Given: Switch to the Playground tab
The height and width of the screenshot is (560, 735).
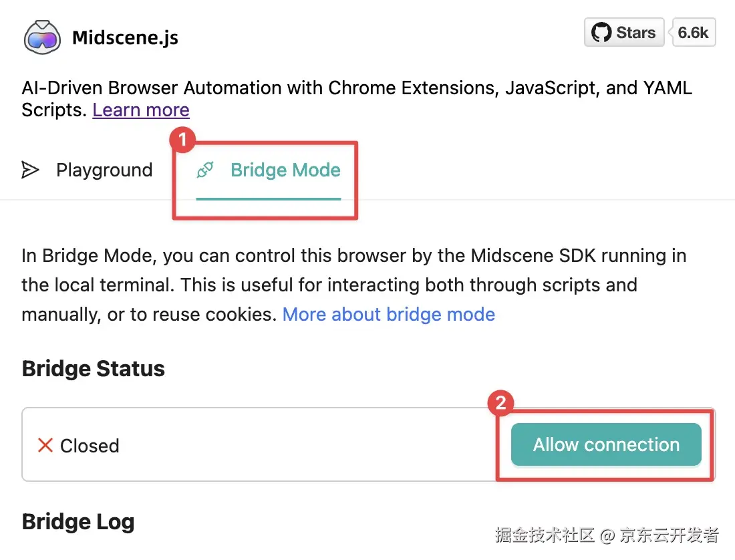Looking at the screenshot, I should [x=87, y=170].
